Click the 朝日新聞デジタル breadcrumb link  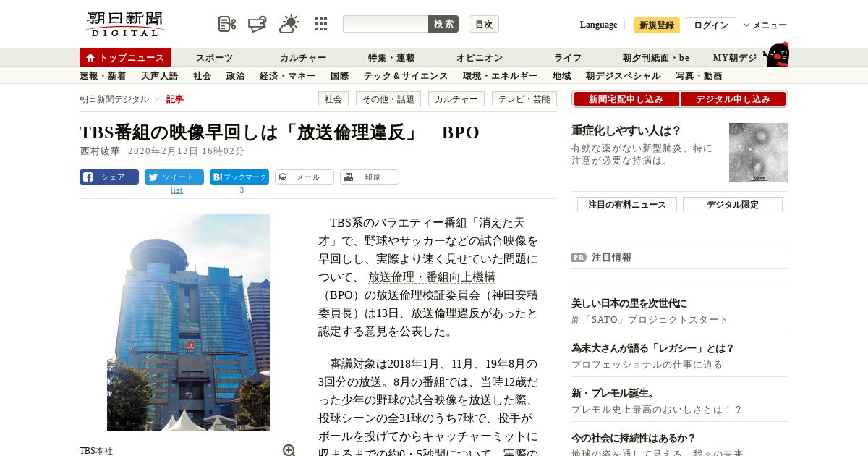click(x=114, y=99)
